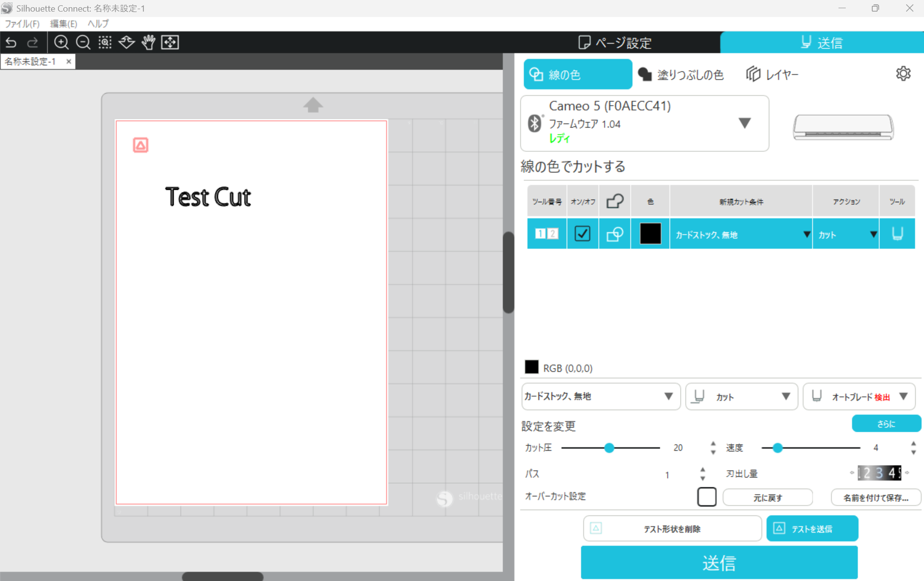Click the パス stepper arrows
This screenshot has width=924, height=581.
[702, 474]
